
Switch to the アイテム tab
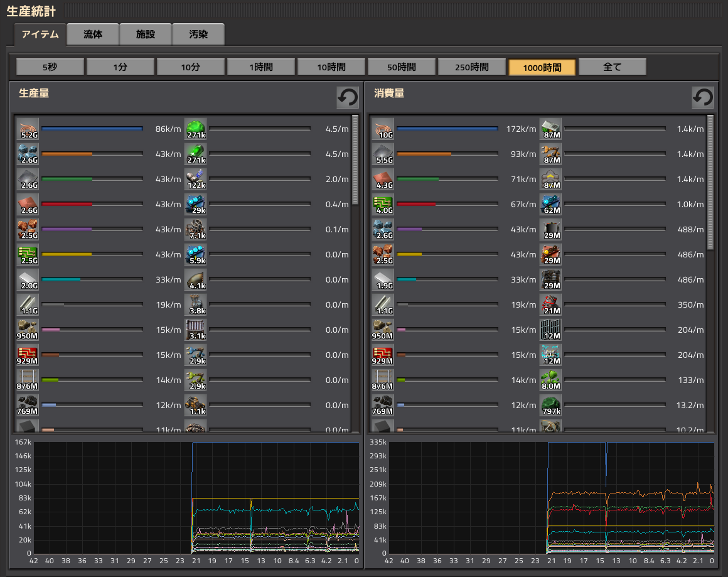point(40,35)
